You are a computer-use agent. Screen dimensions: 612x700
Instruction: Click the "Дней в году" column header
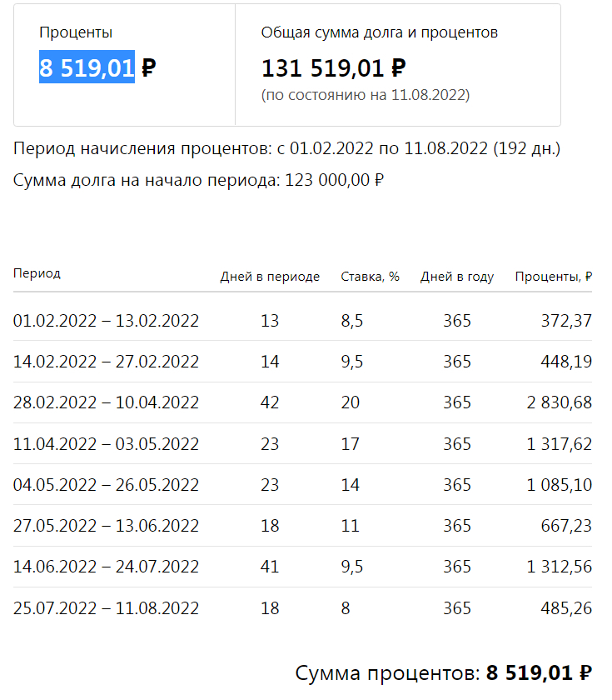click(456, 277)
